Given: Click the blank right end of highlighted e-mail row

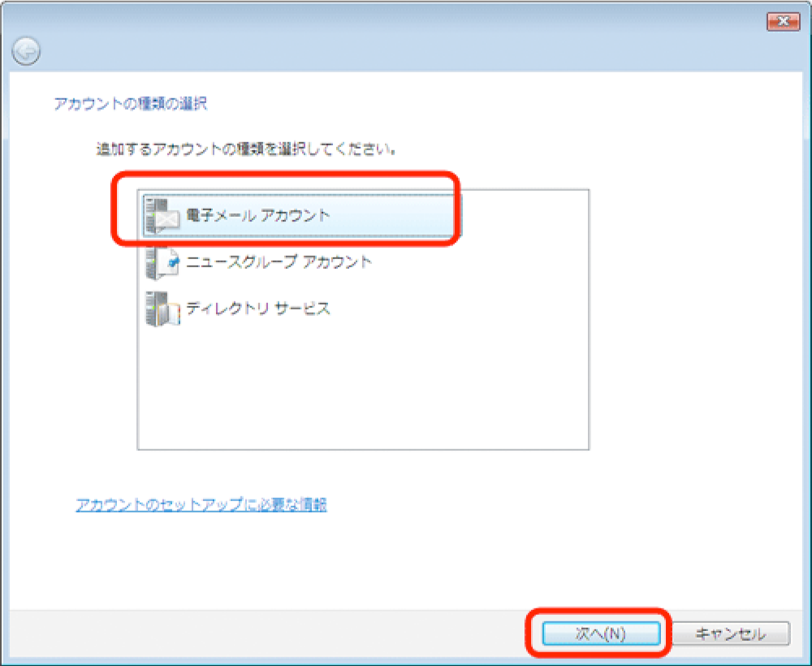Looking at the screenshot, I should pyautogui.click(x=406, y=216).
